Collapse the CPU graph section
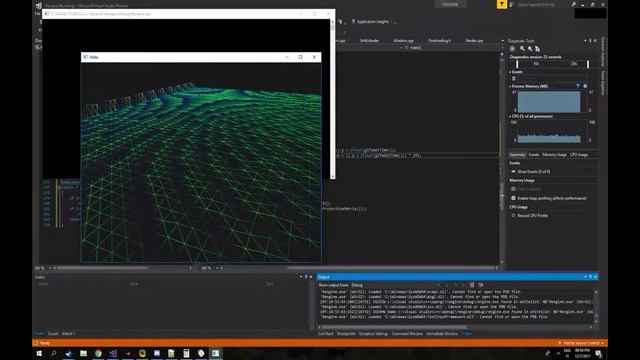The height and width of the screenshot is (360, 640). coord(510,116)
